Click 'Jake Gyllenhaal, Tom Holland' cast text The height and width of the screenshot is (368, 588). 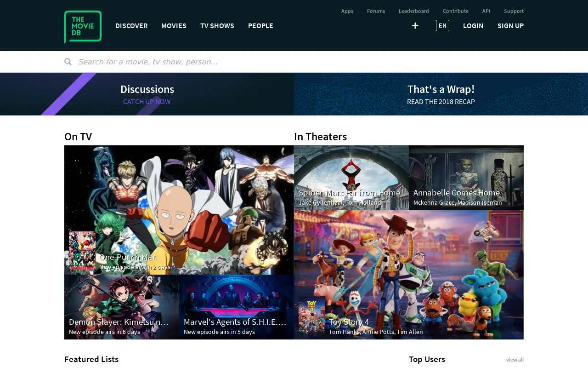point(340,203)
